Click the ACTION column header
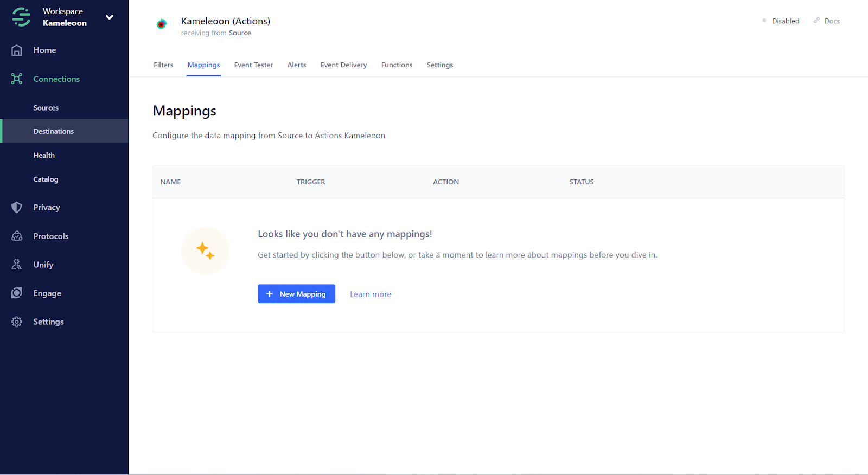Viewport: 868px width, 475px height. tap(446, 182)
